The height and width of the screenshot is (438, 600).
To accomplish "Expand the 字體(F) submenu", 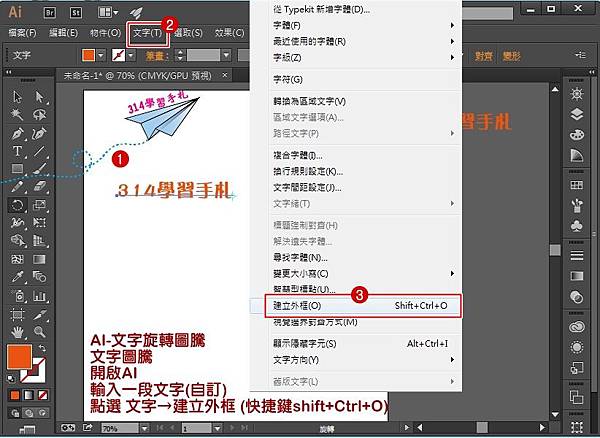I will pos(365,25).
